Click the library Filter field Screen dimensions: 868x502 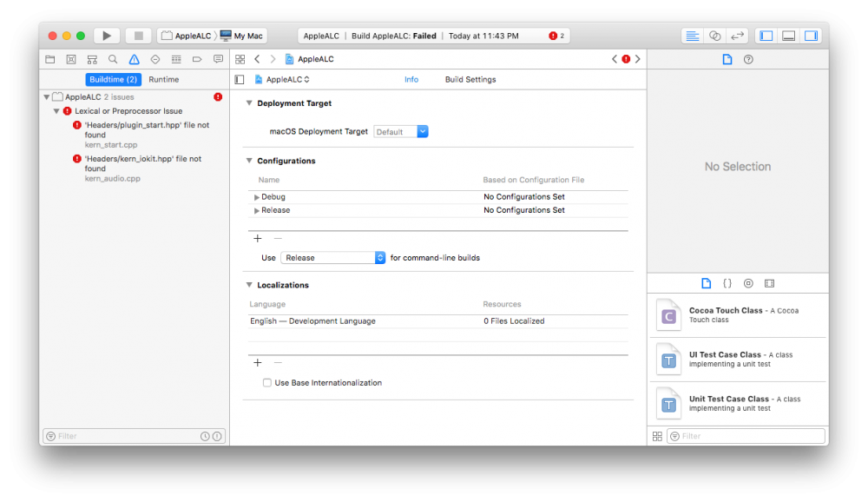746,437
